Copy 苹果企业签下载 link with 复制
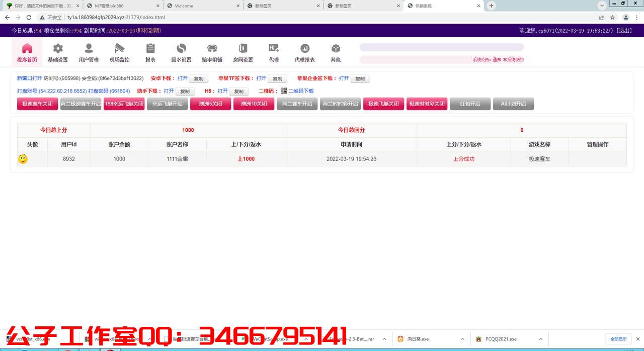The width and height of the screenshot is (644, 351). tap(360, 79)
